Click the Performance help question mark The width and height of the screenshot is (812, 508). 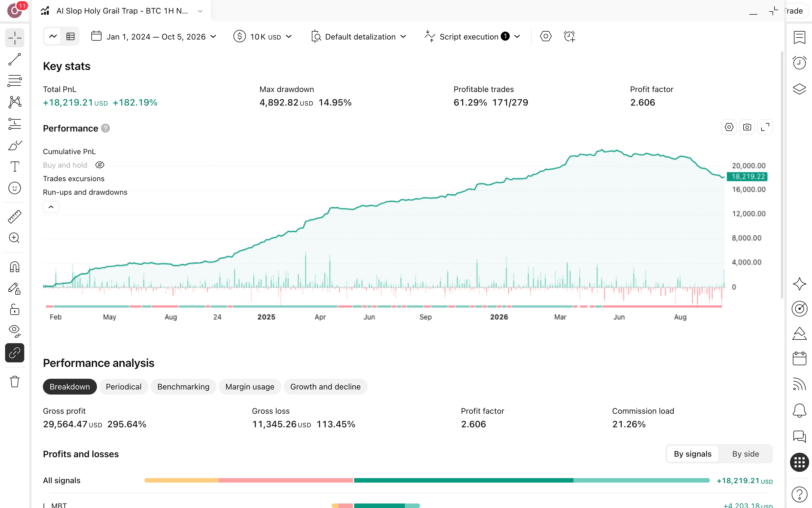(x=105, y=128)
